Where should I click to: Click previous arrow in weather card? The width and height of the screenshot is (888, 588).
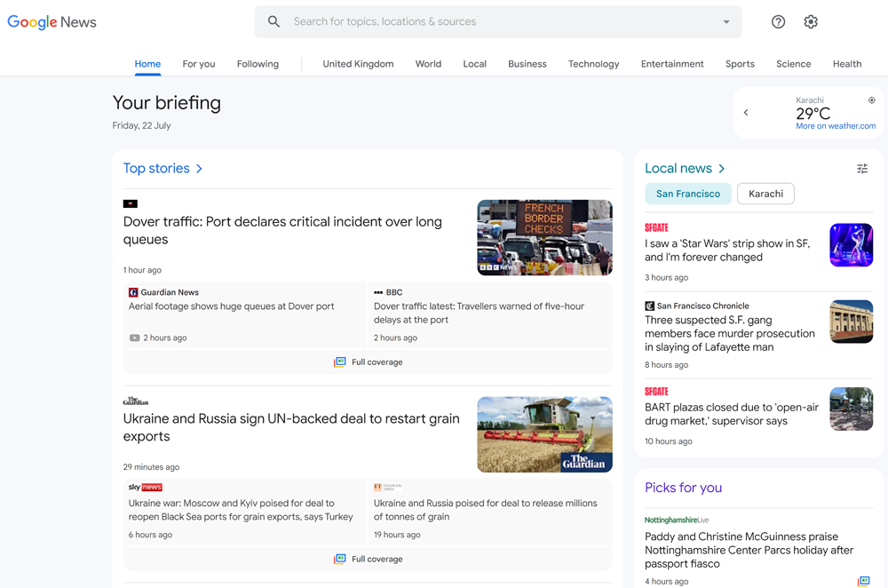(746, 112)
